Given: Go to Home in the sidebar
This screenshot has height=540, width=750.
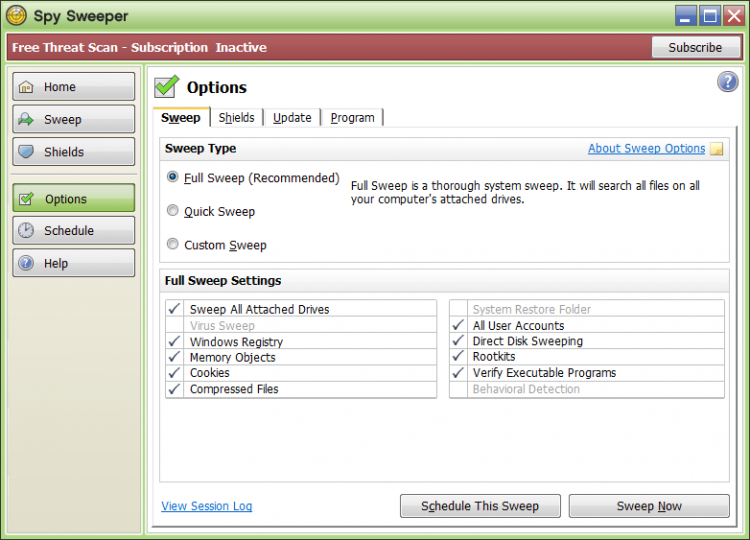Looking at the screenshot, I should [x=74, y=87].
